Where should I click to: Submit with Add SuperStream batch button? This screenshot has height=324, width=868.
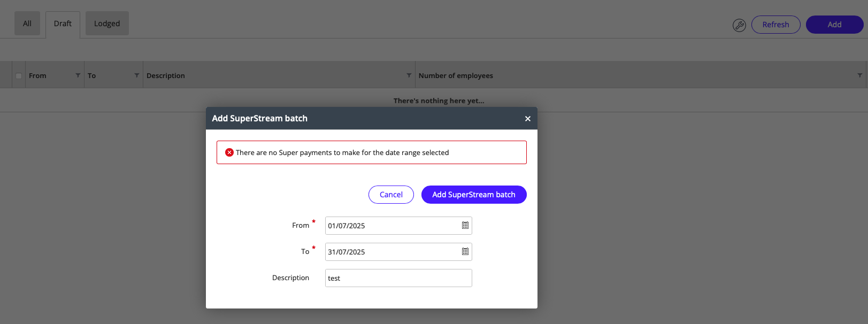(x=474, y=195)
